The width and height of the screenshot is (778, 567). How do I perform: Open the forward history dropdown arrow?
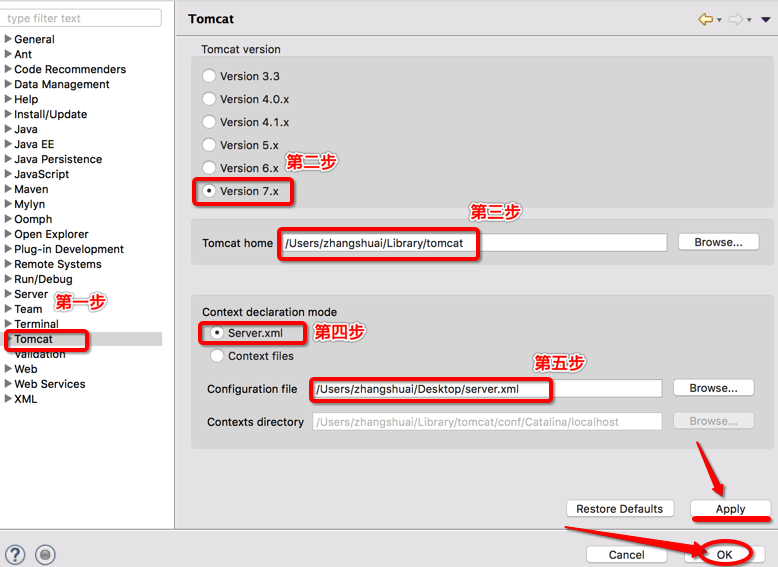click(749, 20)
